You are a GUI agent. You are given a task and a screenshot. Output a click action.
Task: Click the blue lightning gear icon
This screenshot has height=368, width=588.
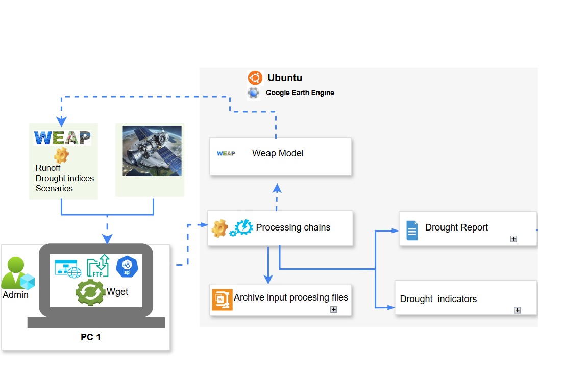pyautogui.click(x=241, y=228)
